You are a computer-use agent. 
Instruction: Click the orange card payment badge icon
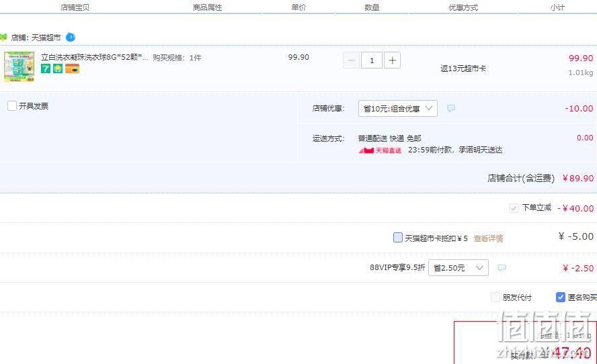pyautogui.click(x=73, y=69)
